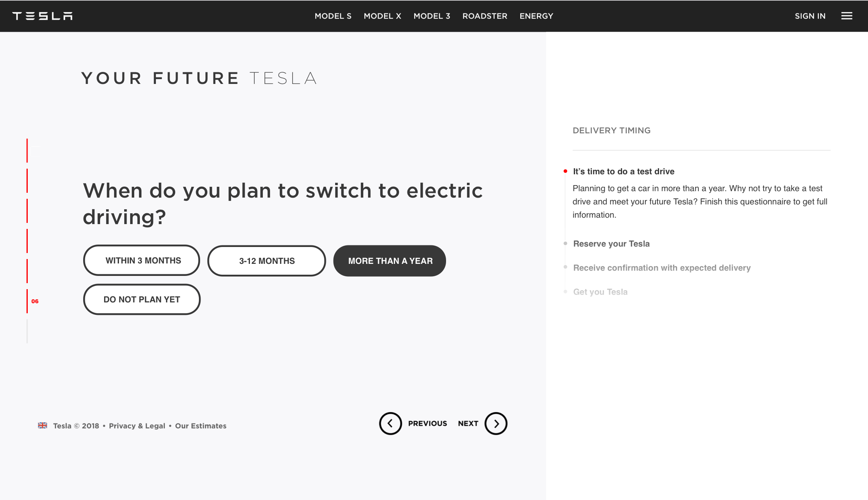The width and height of the screenshot is (868, 500).
Task: Select the More Than A Year option
Action: coord(389,261)
